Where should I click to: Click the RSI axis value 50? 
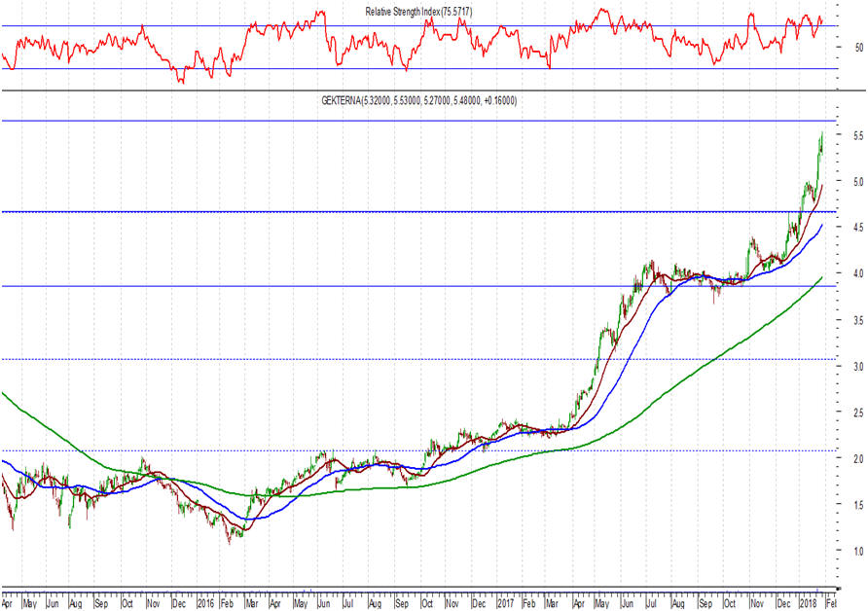(x=858, y=48)
